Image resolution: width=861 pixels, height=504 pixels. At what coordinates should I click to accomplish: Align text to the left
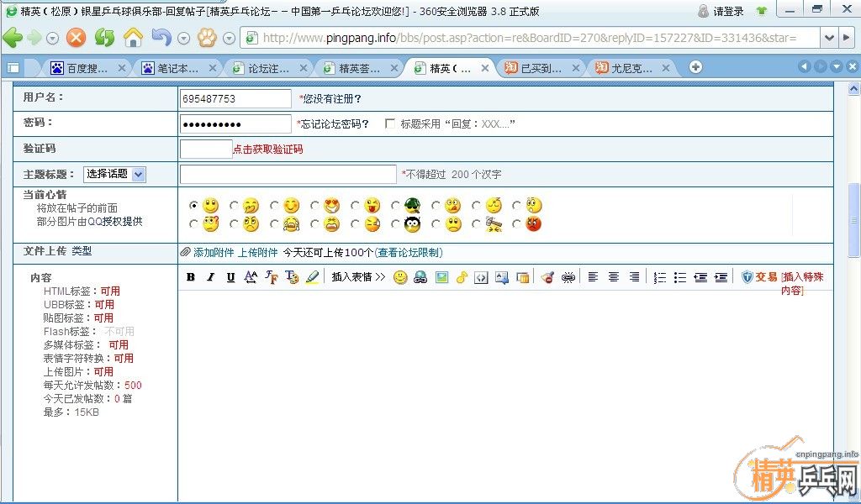(x=593, y=277)
